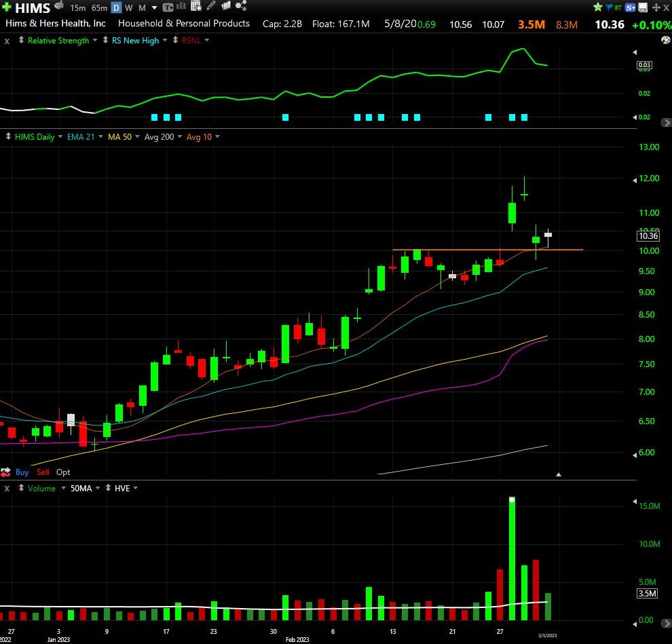
Task: Open the Volume indicator dropdown
Action: 63,488
